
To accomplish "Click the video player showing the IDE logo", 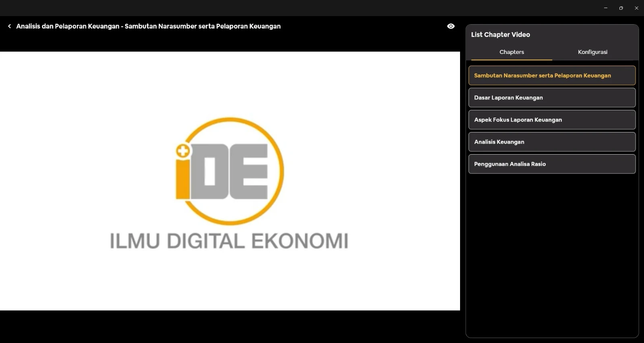I will pyautogui.click(x=230, y=181).
